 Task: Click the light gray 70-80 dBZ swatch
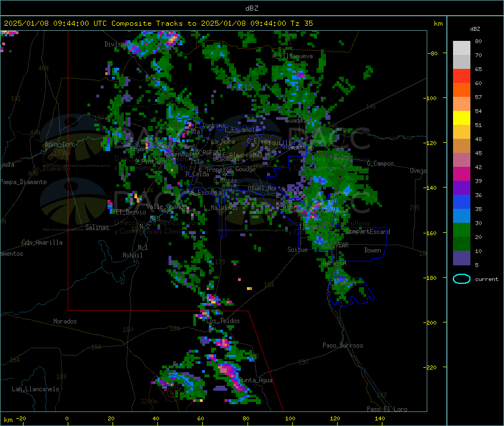(x=461, y=48)
